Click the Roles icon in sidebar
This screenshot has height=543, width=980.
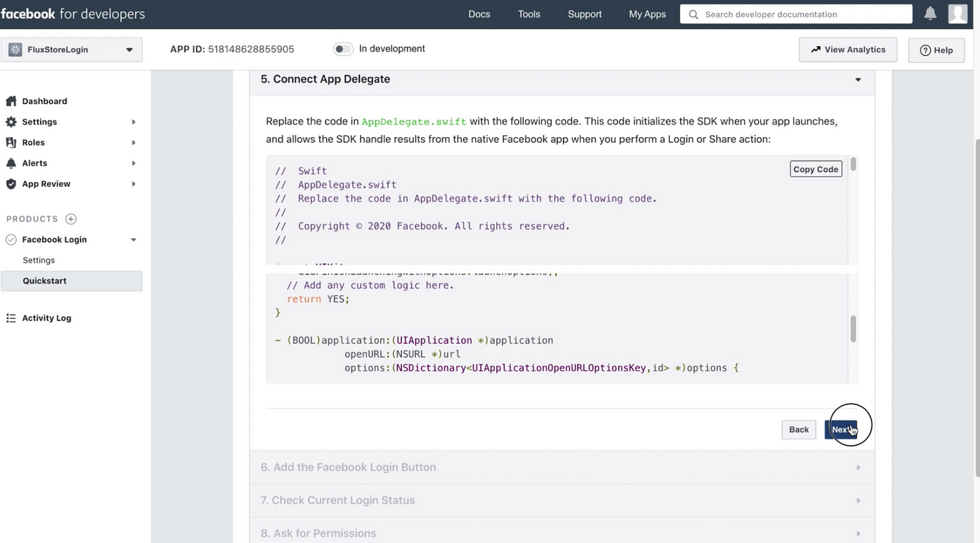11,142
